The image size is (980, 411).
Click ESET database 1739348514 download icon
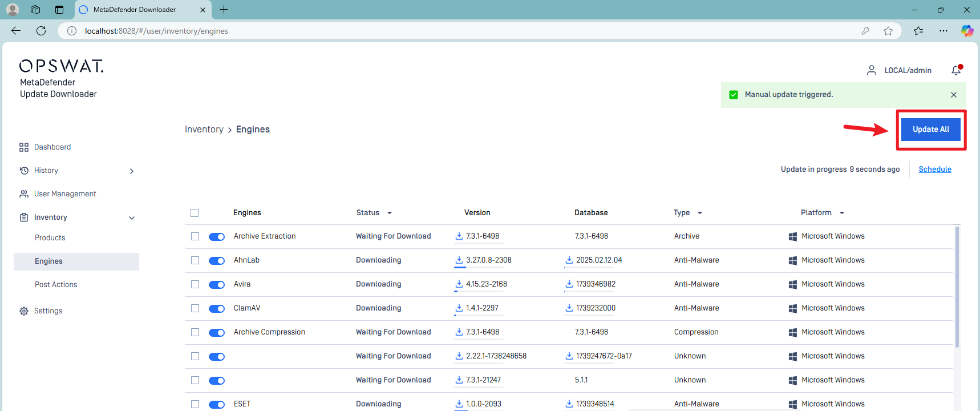pos(569,404)
